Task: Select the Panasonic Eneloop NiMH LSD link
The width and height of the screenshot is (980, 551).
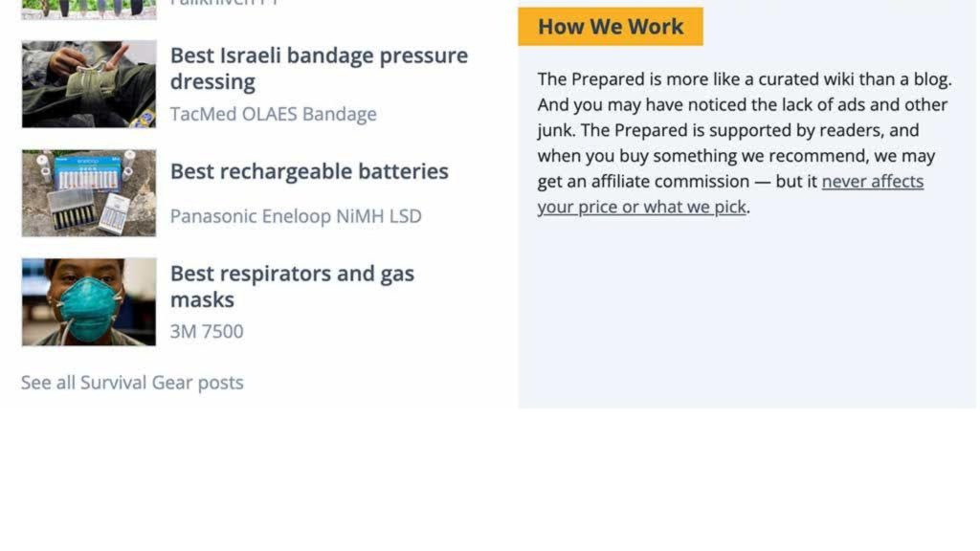Action: click(x=295, y=215)
